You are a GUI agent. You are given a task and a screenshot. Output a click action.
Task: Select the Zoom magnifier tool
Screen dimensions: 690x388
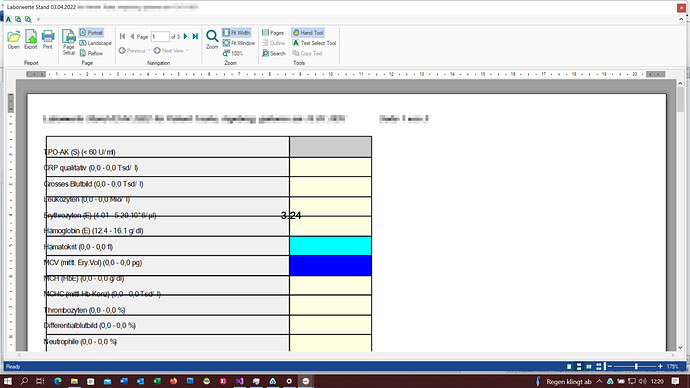point(212,39)
